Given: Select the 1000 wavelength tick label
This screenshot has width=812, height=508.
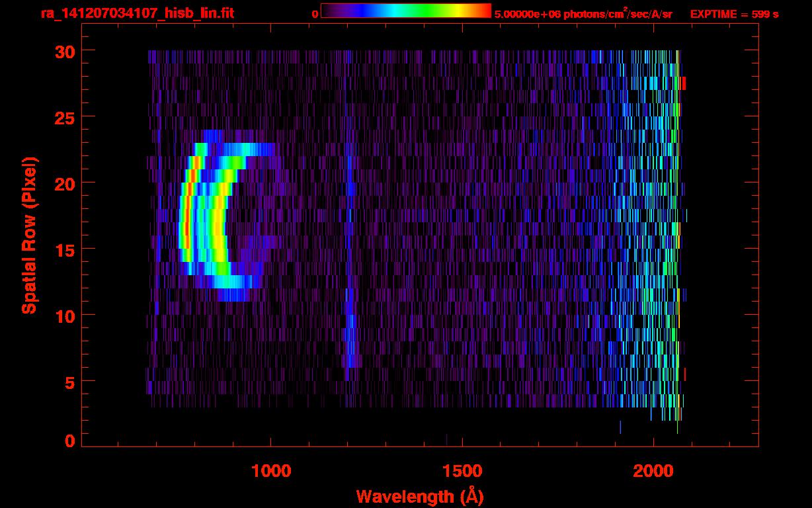Looking at the screenshot, I should tap(271, 471).
